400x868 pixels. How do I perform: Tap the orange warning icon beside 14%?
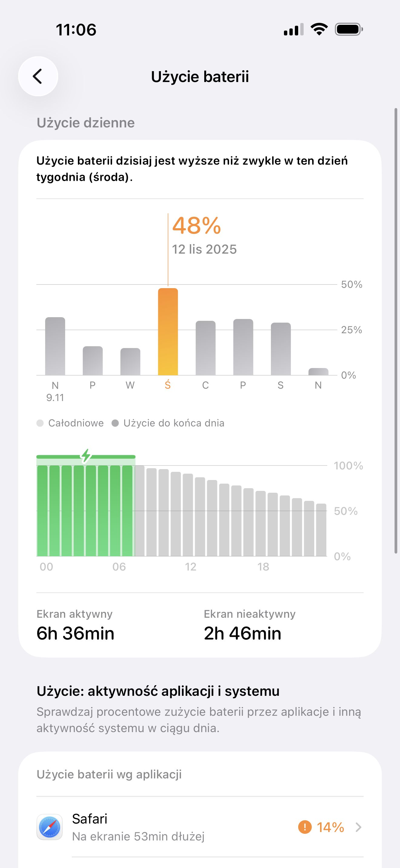pyautogui.click(x=305, y=827)
